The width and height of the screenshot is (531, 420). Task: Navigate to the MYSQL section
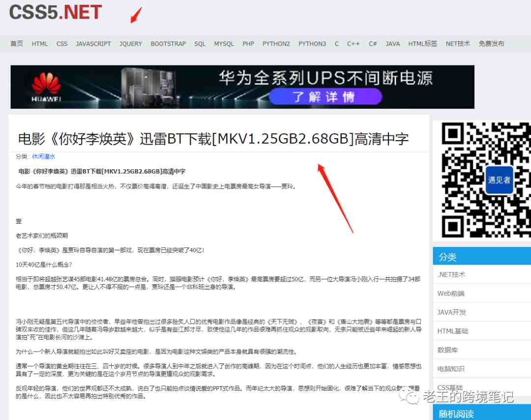coord(224,44)
